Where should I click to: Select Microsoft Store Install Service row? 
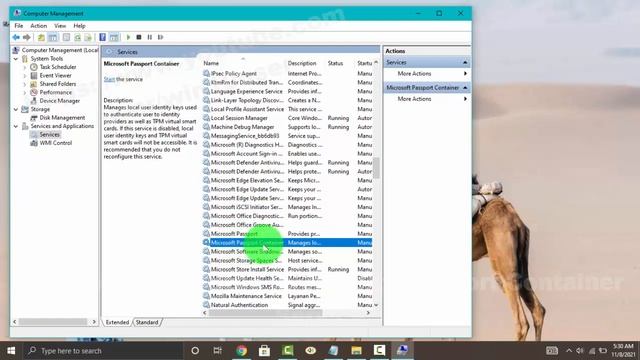288,269
